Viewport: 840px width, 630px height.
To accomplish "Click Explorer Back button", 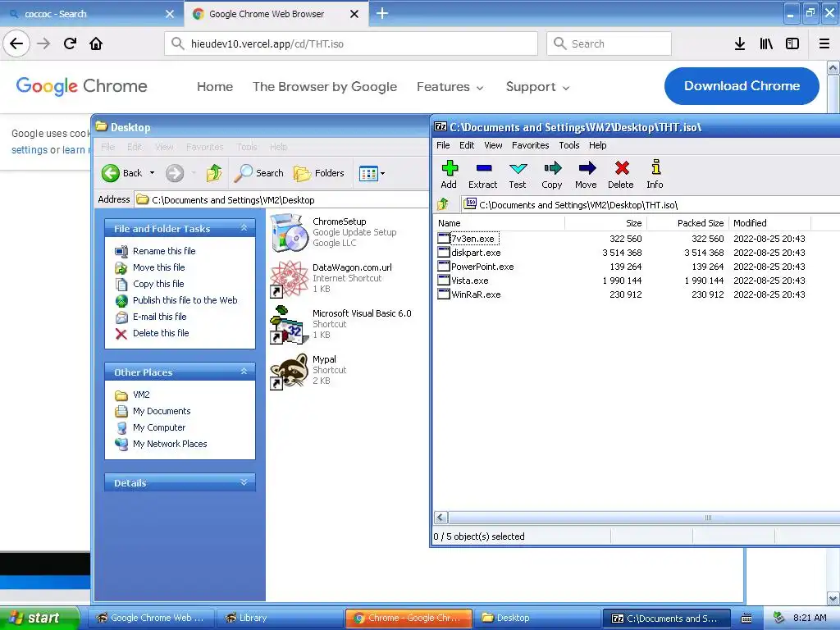I will tap(122, 173).
